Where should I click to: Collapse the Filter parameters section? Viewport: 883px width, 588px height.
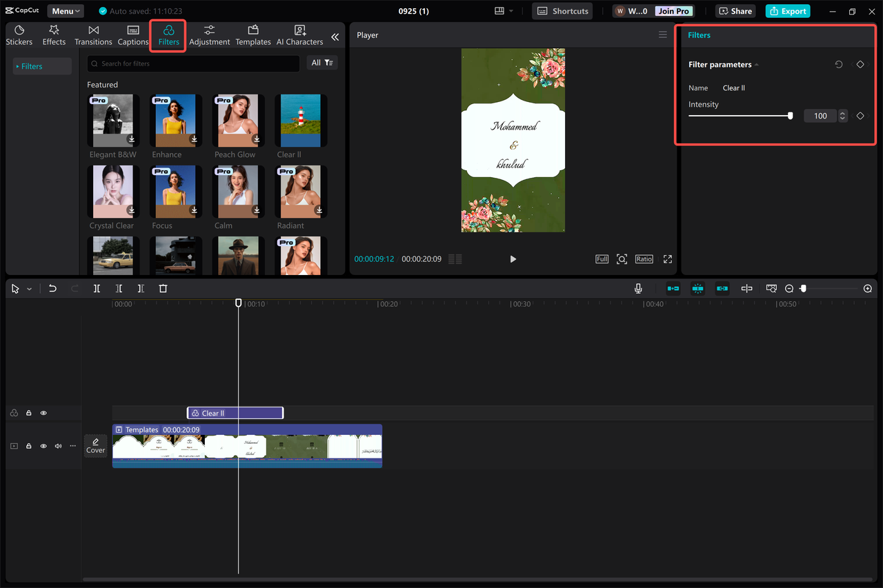(756, 64)
